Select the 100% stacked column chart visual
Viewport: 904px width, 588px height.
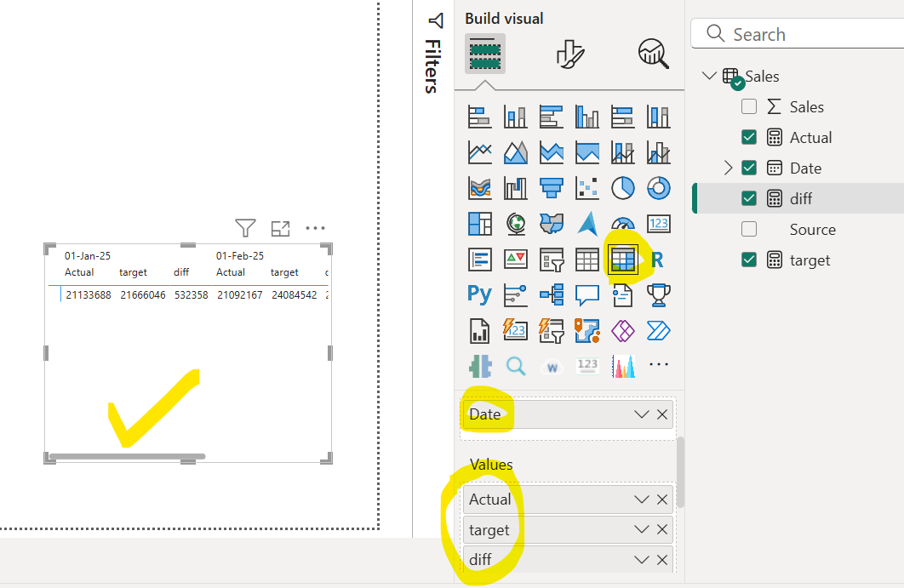pyautogui.click(x=658, y=117)
